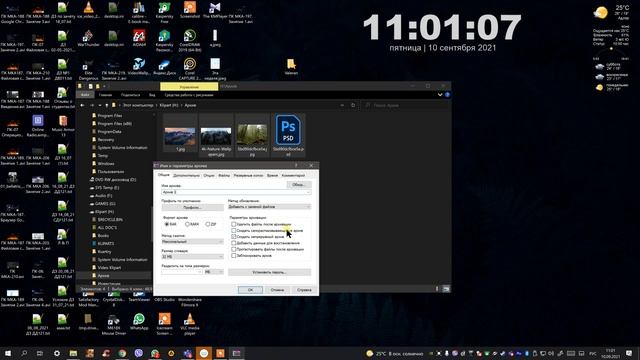Click 'Справка' help button
Image resolution: width=640 pixels, height=360 pixels.
304,290
